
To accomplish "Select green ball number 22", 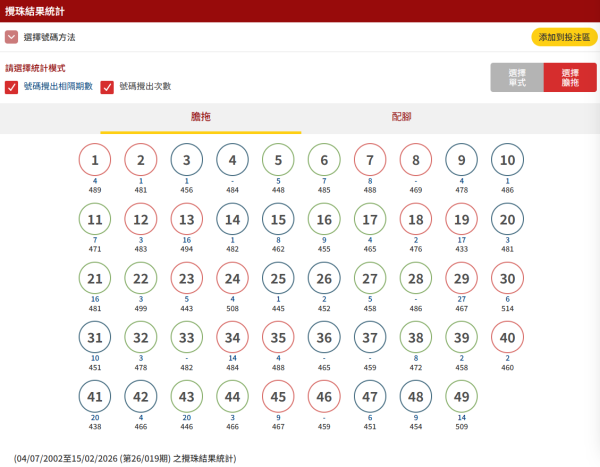I will tap(141, 279).
